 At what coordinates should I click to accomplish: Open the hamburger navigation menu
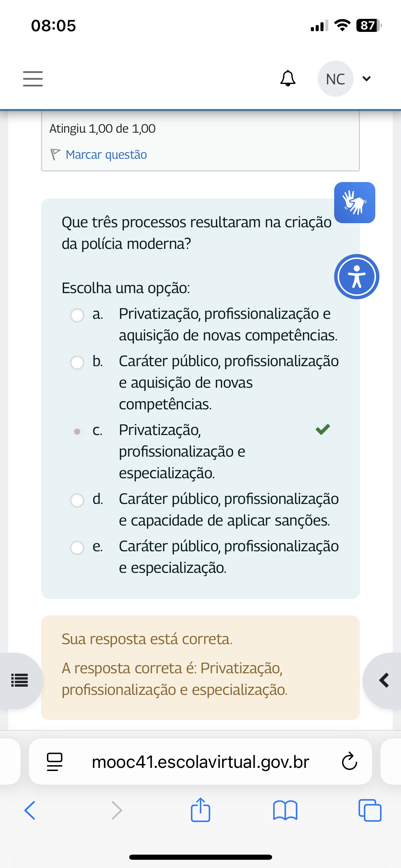click(x=33, y=79)
